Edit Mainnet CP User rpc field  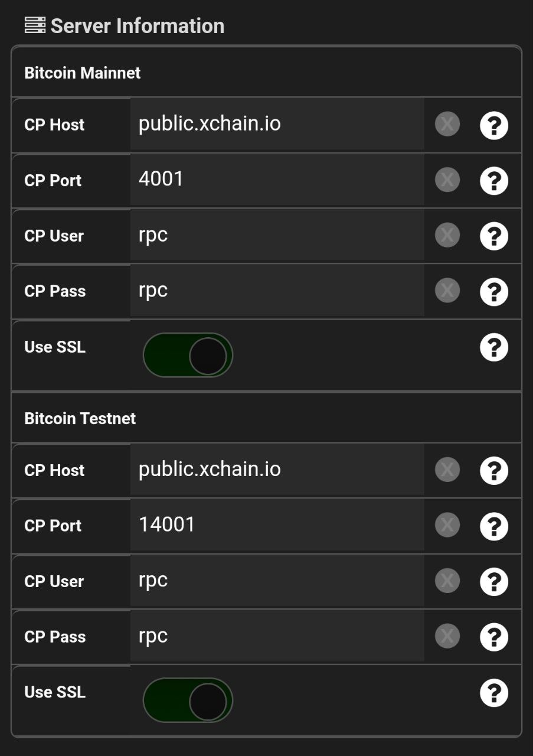[277, 235]
